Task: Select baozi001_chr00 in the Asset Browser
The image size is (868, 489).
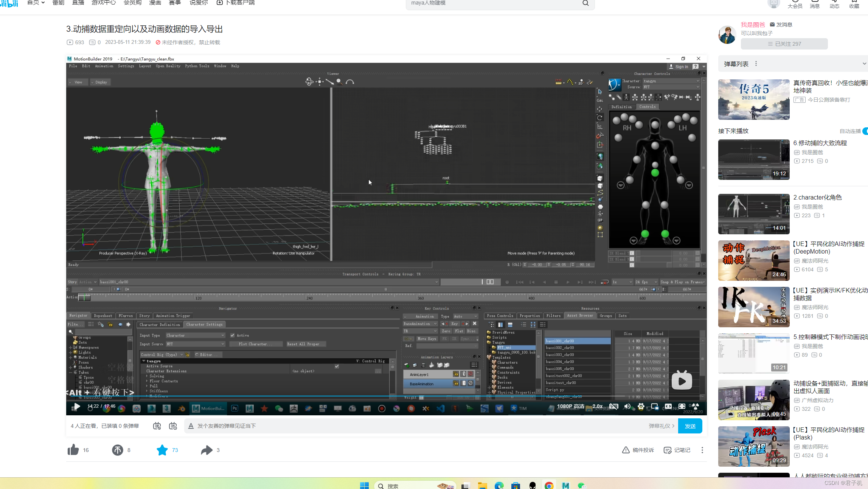Action: point(560,340)
